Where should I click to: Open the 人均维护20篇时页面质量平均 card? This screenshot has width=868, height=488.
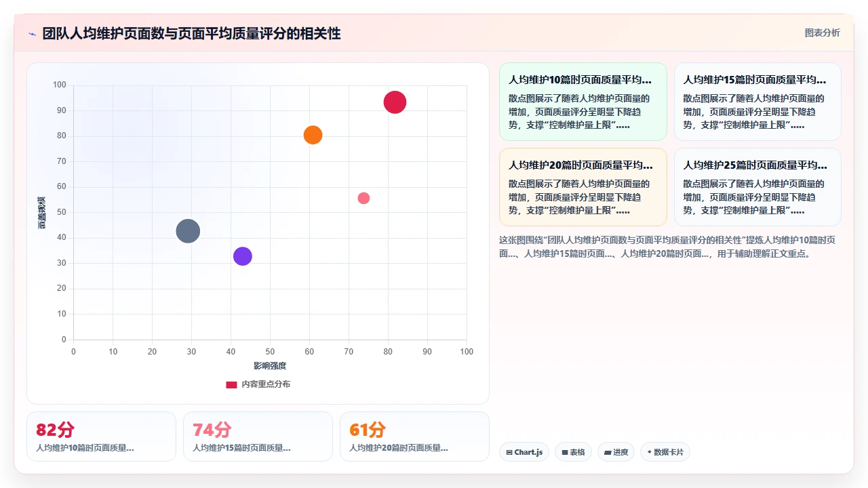pyautogui.click(x=583, y=187)
